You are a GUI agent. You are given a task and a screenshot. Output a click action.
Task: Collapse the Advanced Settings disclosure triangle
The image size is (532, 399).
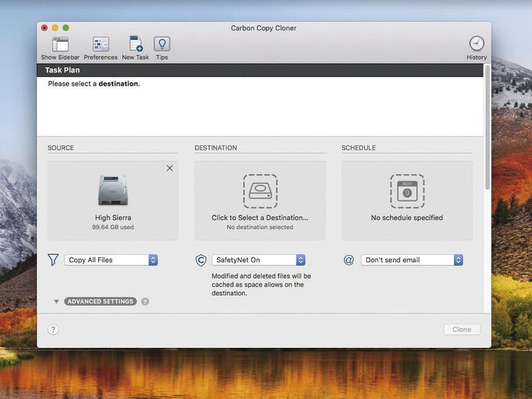click(57, 302)
